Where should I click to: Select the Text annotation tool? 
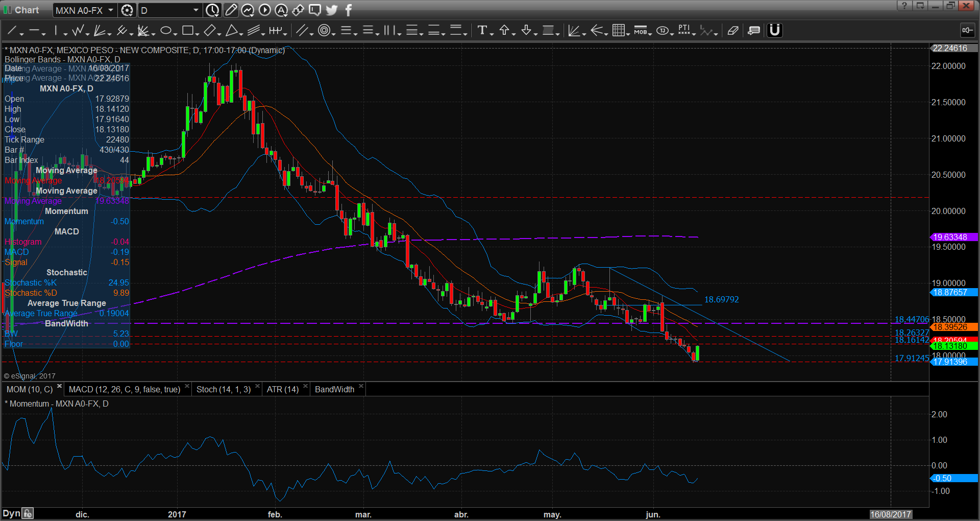[x=482, y=31]
